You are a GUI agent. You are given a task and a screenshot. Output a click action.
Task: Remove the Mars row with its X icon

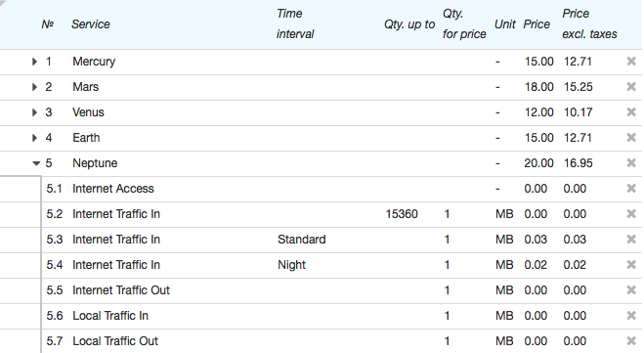pos(631,87)
